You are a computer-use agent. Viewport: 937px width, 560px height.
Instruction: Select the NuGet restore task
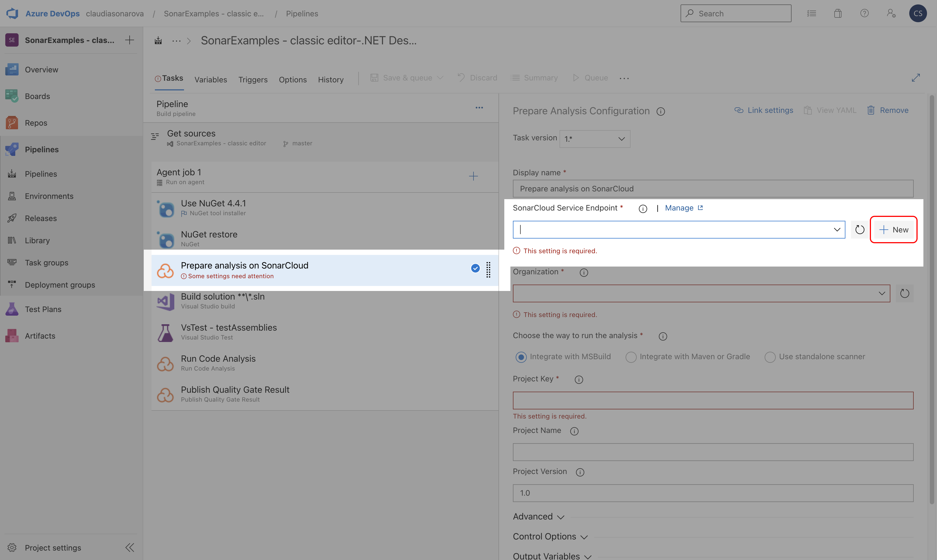click(325, 239)
